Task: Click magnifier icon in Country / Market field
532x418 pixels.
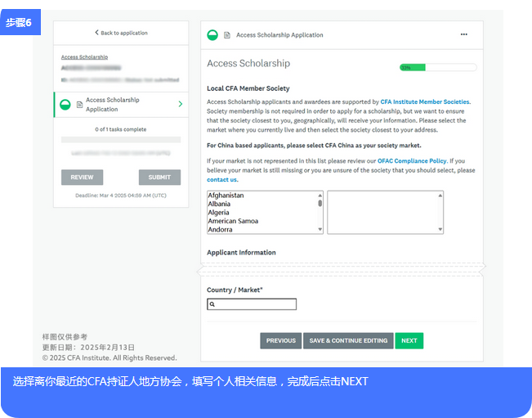Action: tap(212, 304)
